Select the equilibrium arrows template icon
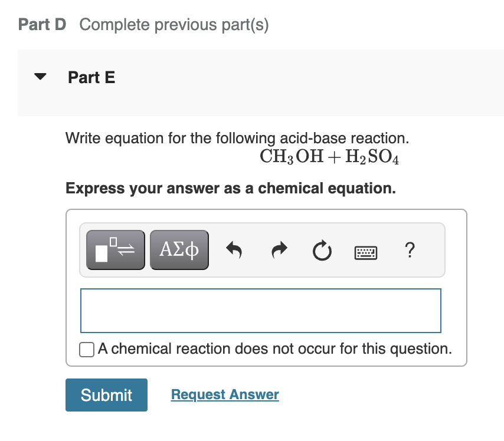504x441 pixels. click(x=115, y=249)
